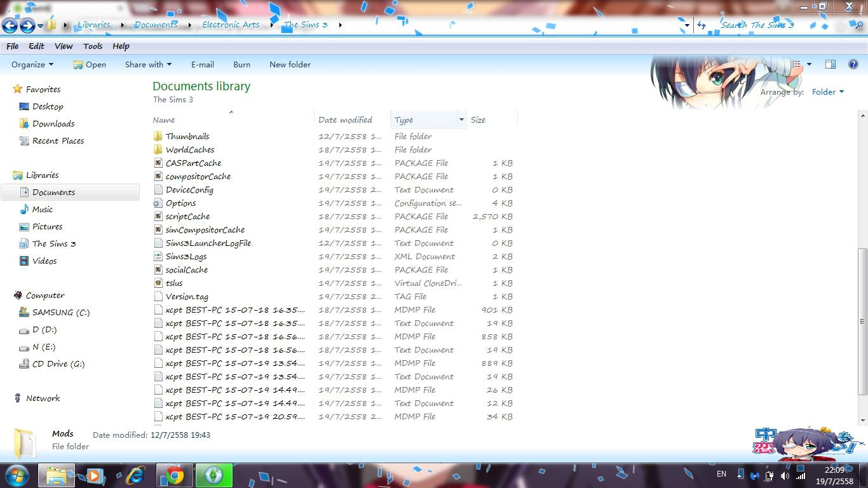Screen dimensions: 868x488
Task: Click the Open toolbar button
Action: click(x=90, y=64)
